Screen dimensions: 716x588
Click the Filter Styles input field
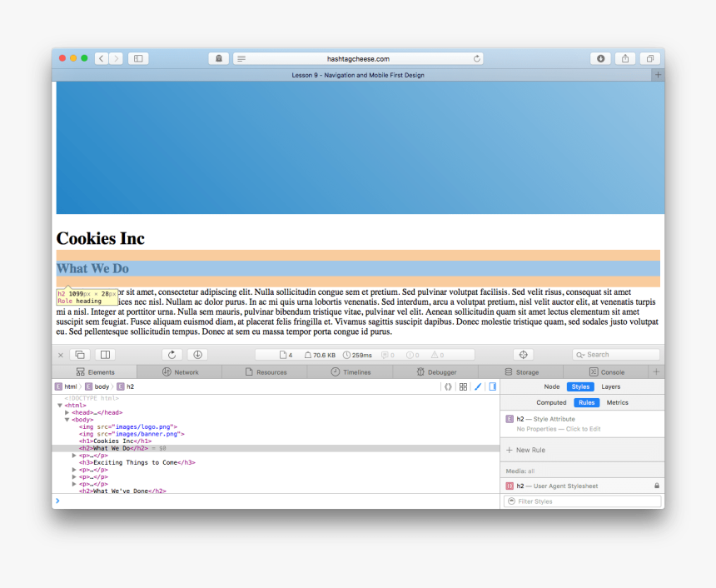[587, 501]
